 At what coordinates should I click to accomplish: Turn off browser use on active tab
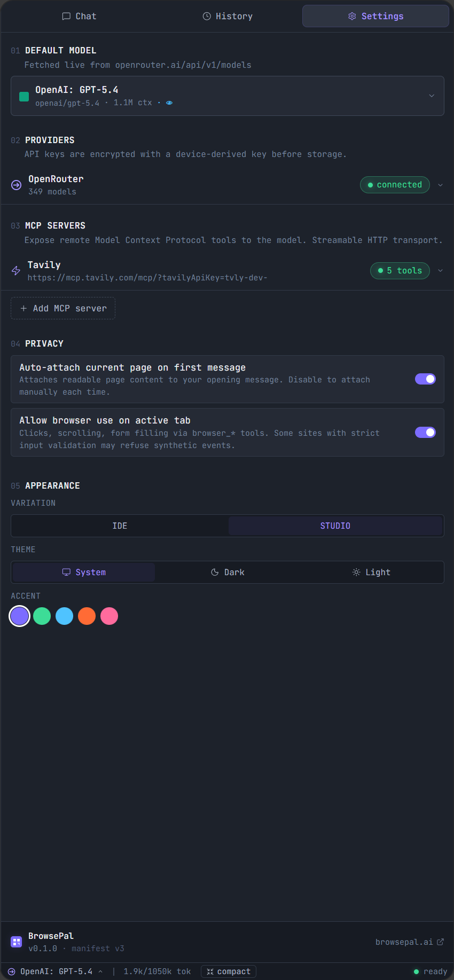tap(425, 432)
